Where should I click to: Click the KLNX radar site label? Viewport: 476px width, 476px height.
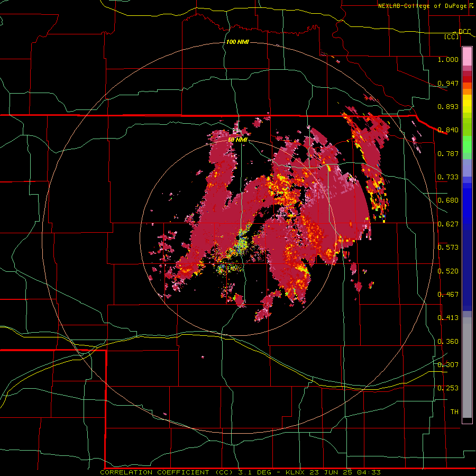[x=295, y=472]
